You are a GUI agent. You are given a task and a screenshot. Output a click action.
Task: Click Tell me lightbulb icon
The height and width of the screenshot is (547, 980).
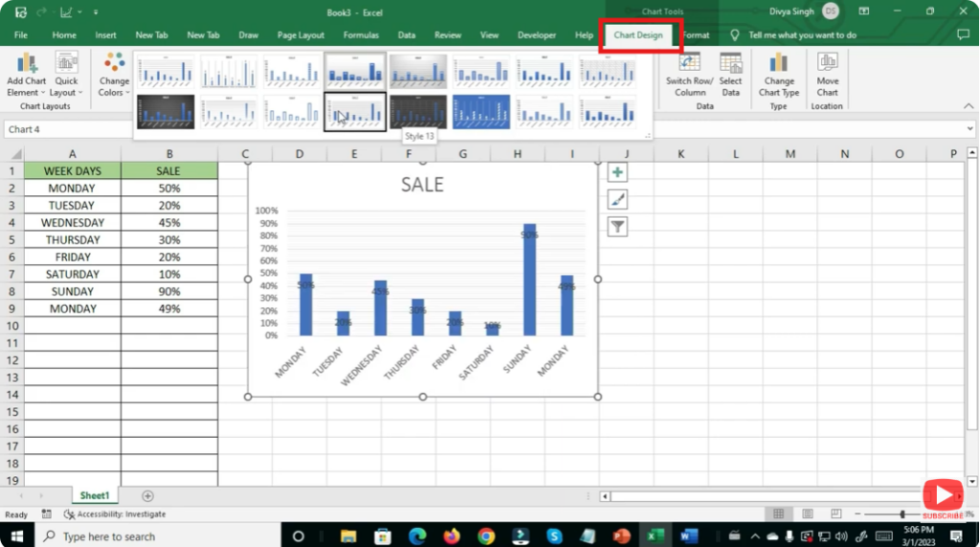click(x=735, y=35)
